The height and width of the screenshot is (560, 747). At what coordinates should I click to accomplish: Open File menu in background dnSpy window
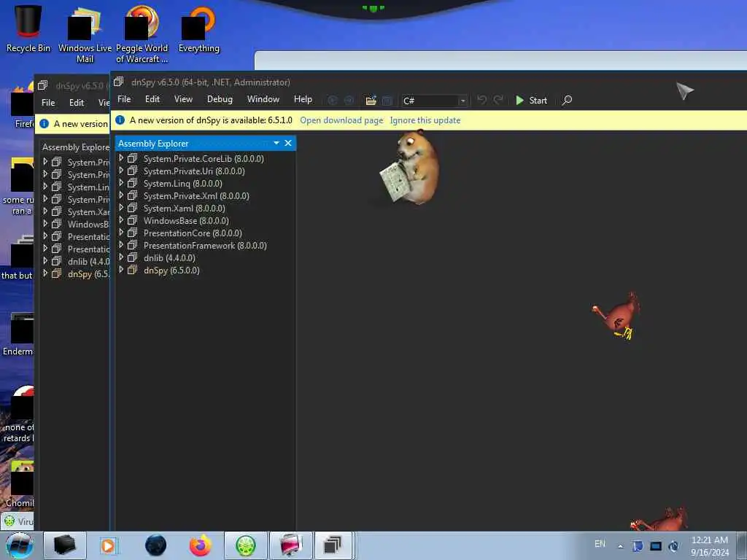point(48,102)
